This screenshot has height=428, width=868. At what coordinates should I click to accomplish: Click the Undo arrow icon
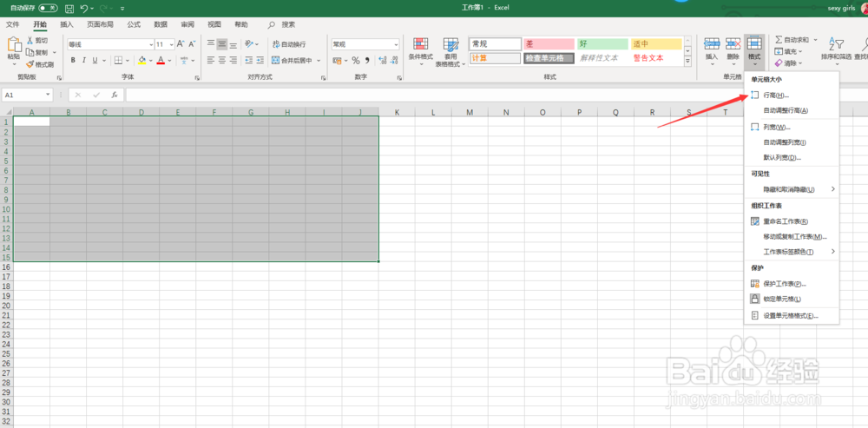coord(83,9)
